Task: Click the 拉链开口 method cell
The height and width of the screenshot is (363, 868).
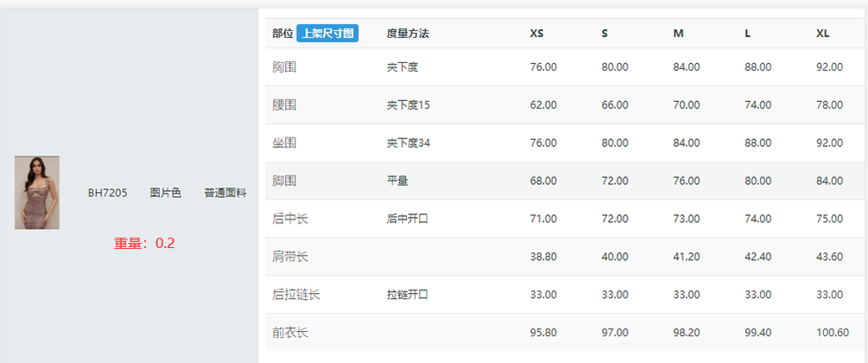Action: (408, 294)
